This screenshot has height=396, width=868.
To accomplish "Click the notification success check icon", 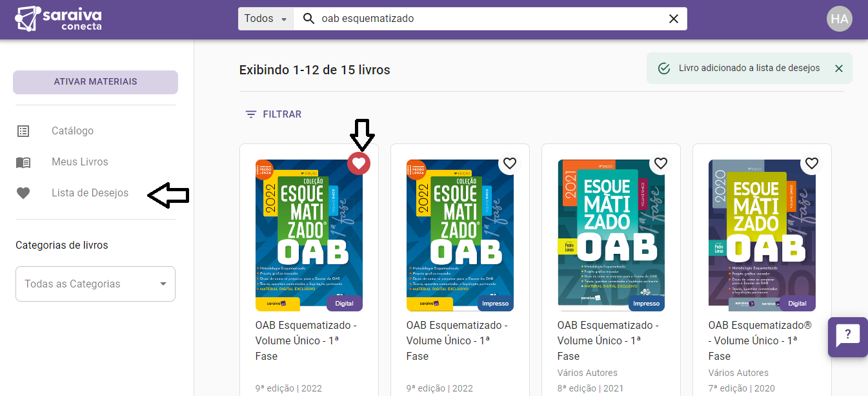I will coord(663,68).
